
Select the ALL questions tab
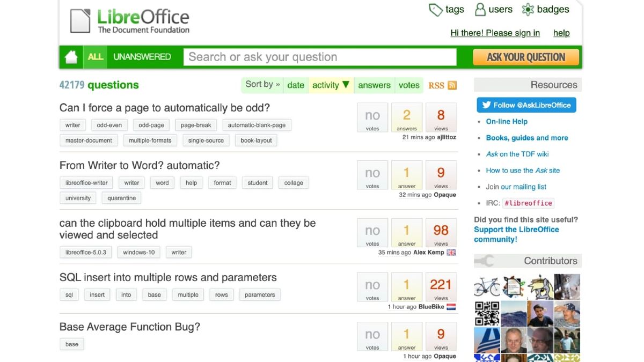(96, 57)
